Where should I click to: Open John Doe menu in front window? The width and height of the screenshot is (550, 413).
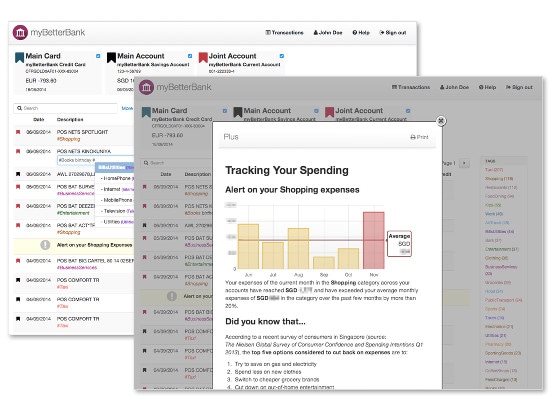click(454, 87)
